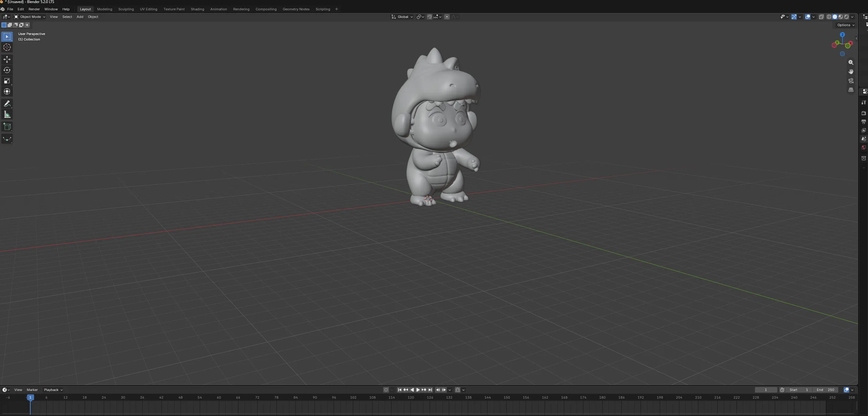Select the bottom lasso tool in toolbar
This screenshot has width=868, height=416.
click(7, 139)
